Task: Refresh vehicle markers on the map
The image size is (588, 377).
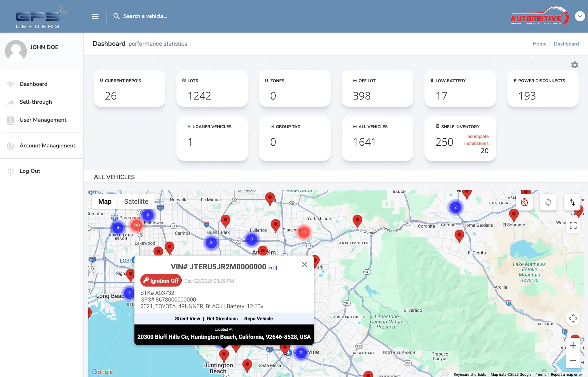Action: [x=549, y=202]
